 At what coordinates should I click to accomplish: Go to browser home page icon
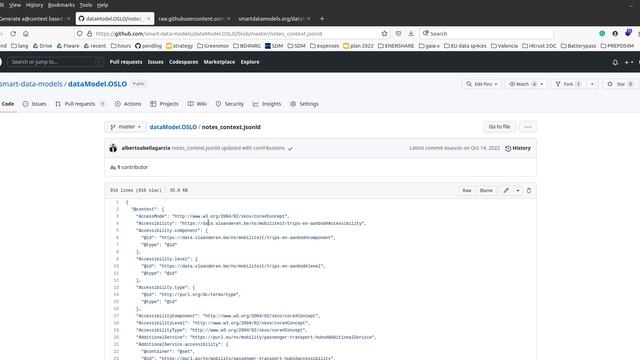26,33
